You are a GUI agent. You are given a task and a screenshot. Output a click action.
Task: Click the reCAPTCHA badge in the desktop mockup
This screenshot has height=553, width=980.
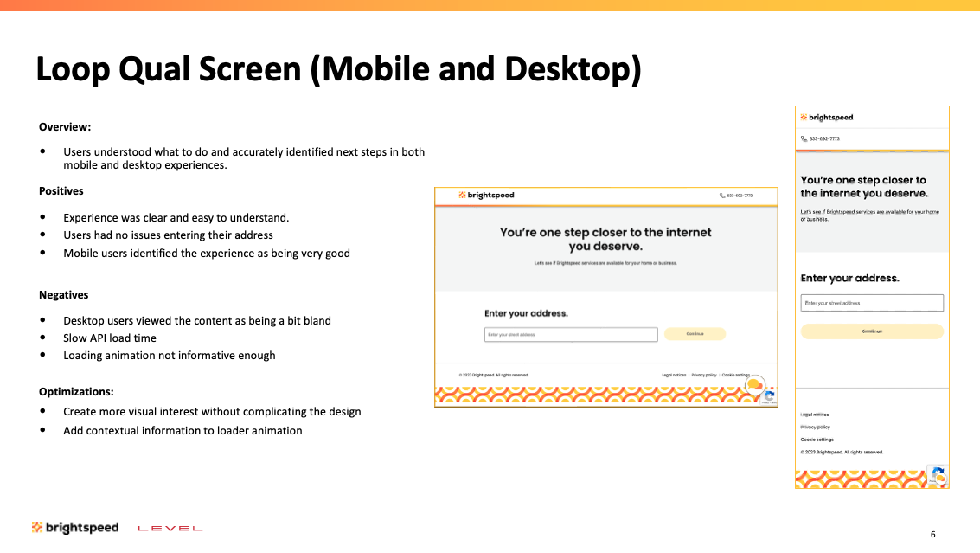[769, 397]
